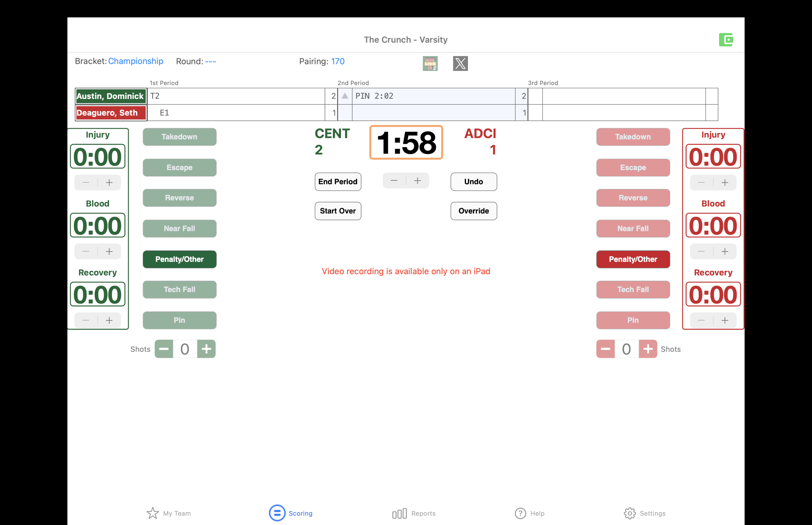Expand the 2nd period triangle marker
Viewport: 812px width, 525px height.
345,96
